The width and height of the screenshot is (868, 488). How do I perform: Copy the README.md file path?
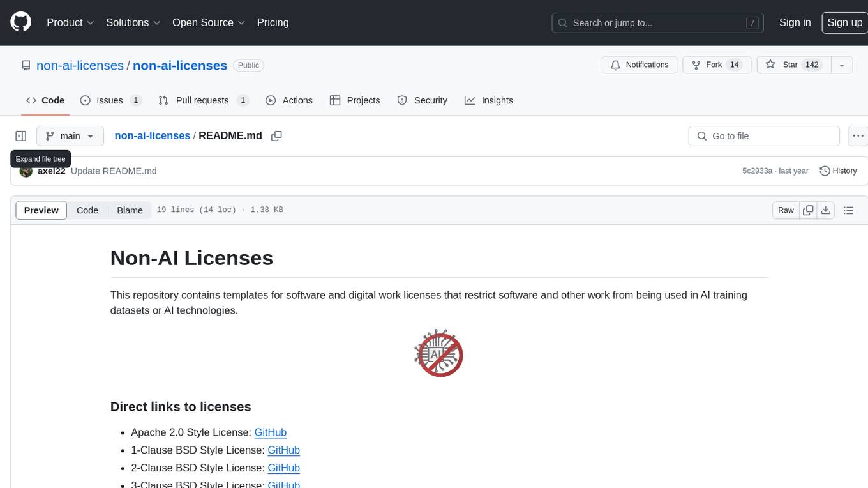[x=276, y=136]
